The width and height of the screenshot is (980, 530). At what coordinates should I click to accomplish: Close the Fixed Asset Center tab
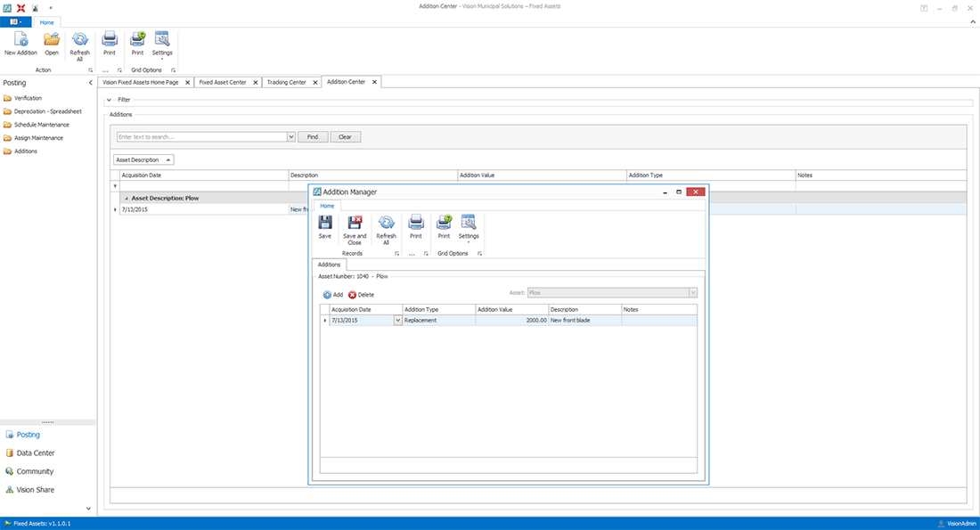tap(255, 83)
